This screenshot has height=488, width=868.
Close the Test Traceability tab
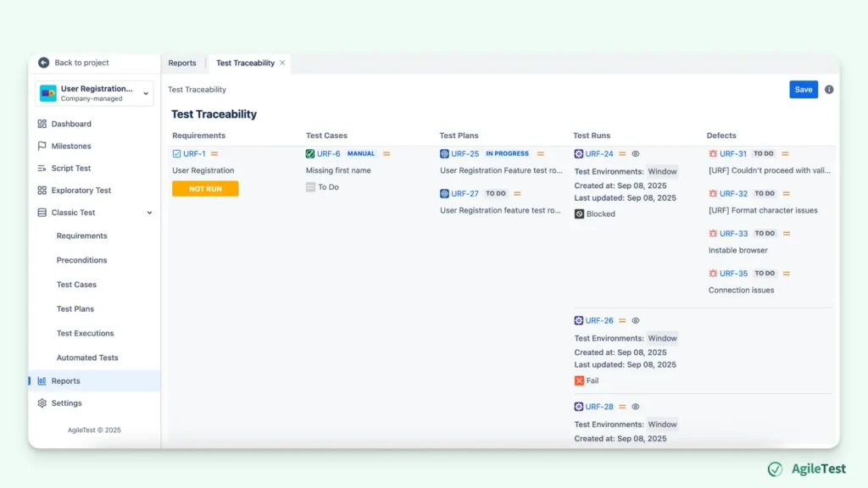click(282, 63)
